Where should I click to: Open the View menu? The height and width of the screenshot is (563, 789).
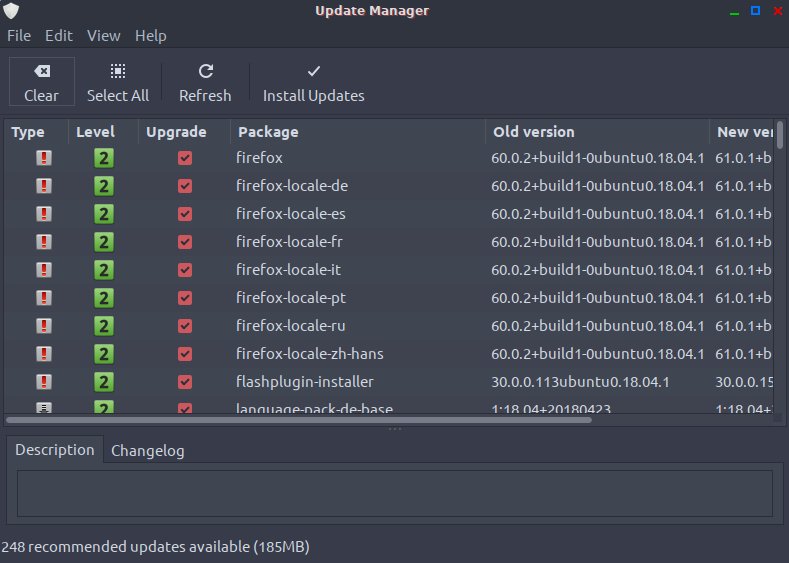[103, 35]
